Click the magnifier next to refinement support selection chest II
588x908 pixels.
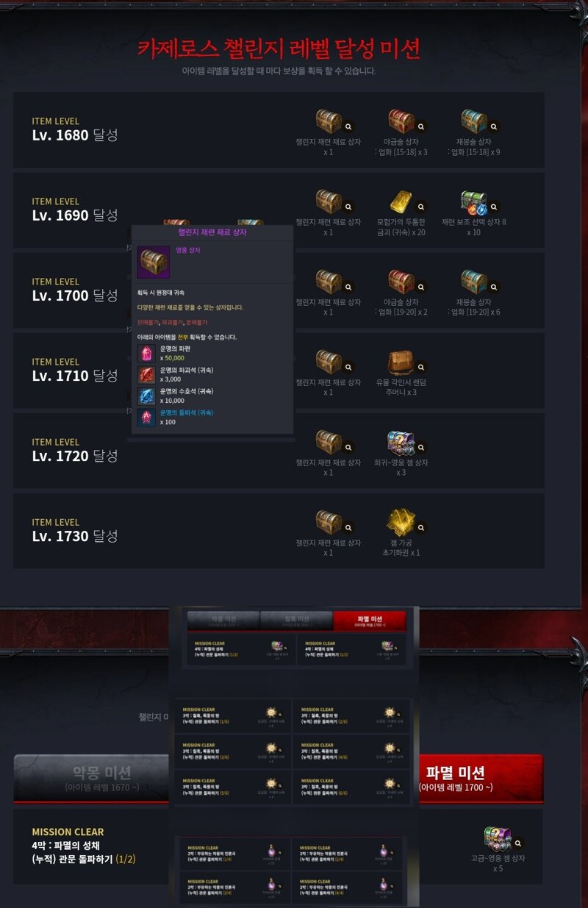(494, 207)
